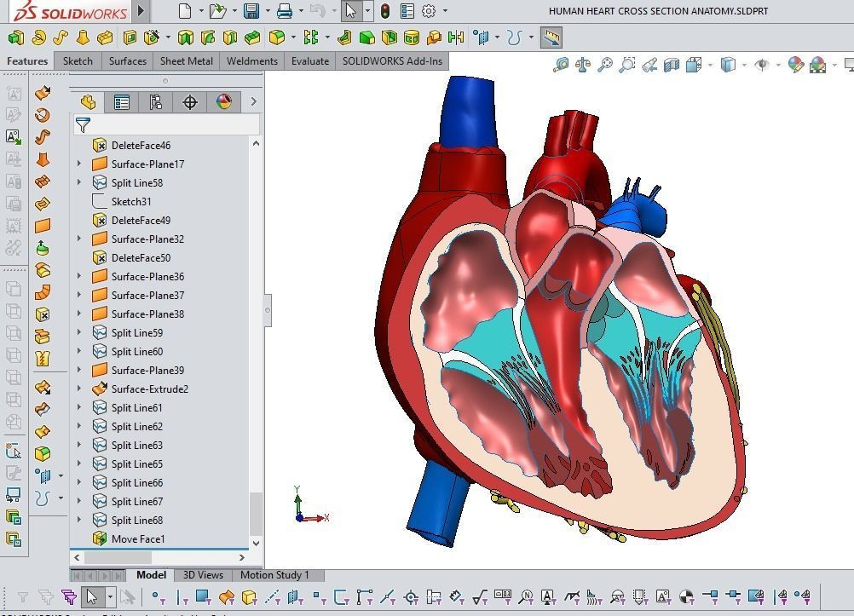Click the feature tree filter input field
The width and height of the screenshot is (854, 616).
tap(167, 124)
